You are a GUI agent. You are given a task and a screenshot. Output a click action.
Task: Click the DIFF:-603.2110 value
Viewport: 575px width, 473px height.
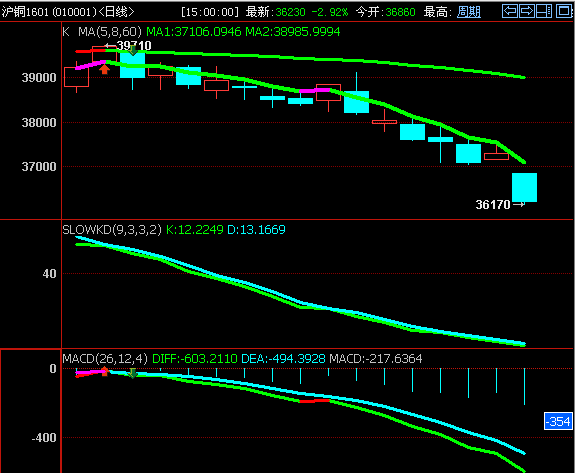point(195,358)
